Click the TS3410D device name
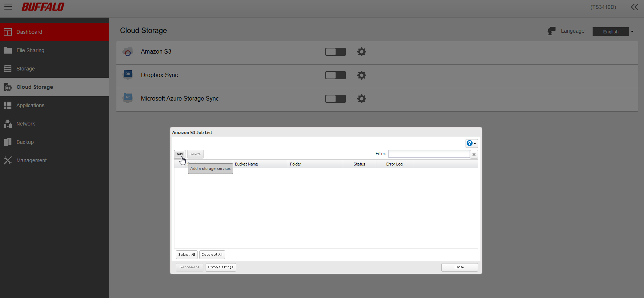The height and width of the screenshot is (298, 644). (603, 7)
